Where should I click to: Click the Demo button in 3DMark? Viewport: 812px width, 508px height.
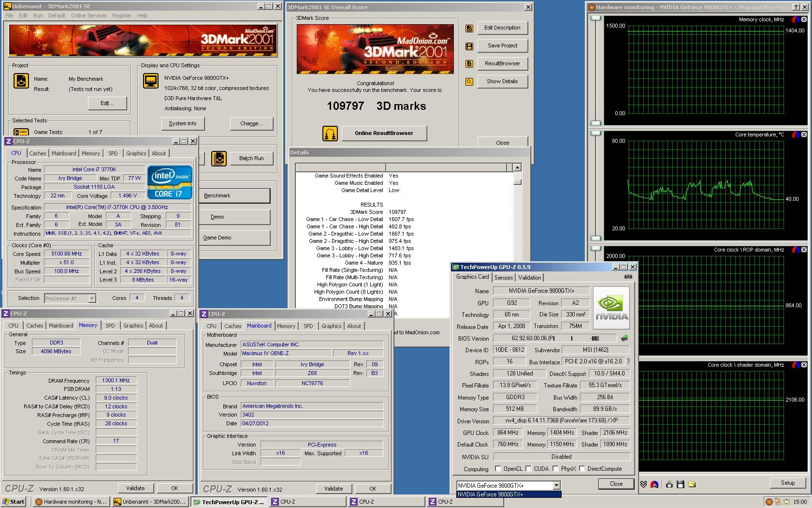point(234,217)
